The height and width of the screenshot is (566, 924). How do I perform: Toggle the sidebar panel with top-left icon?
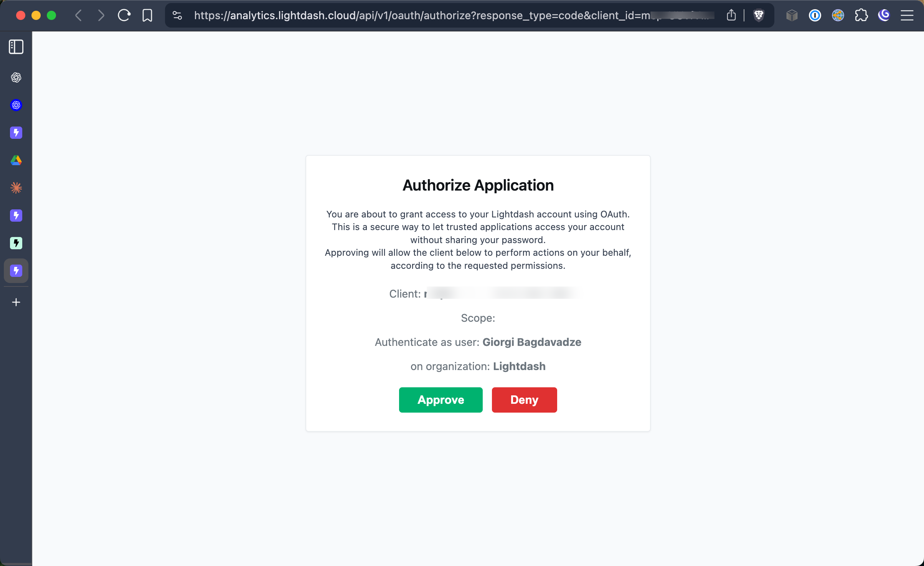[x=15, y=47]
